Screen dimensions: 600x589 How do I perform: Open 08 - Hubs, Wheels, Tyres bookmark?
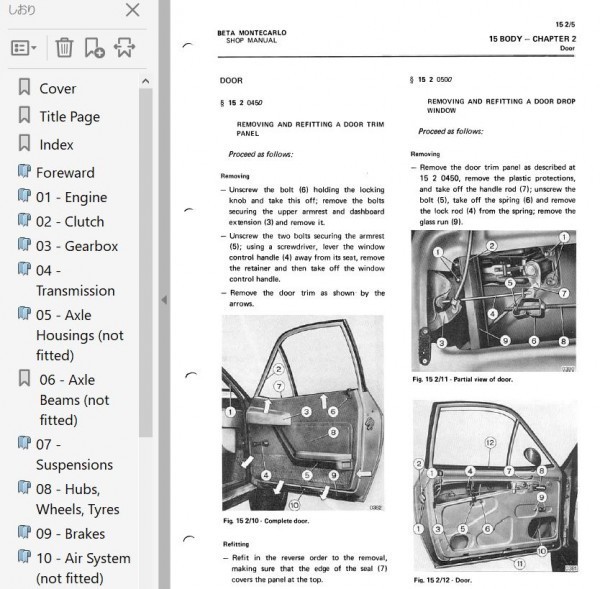[78, 499]
